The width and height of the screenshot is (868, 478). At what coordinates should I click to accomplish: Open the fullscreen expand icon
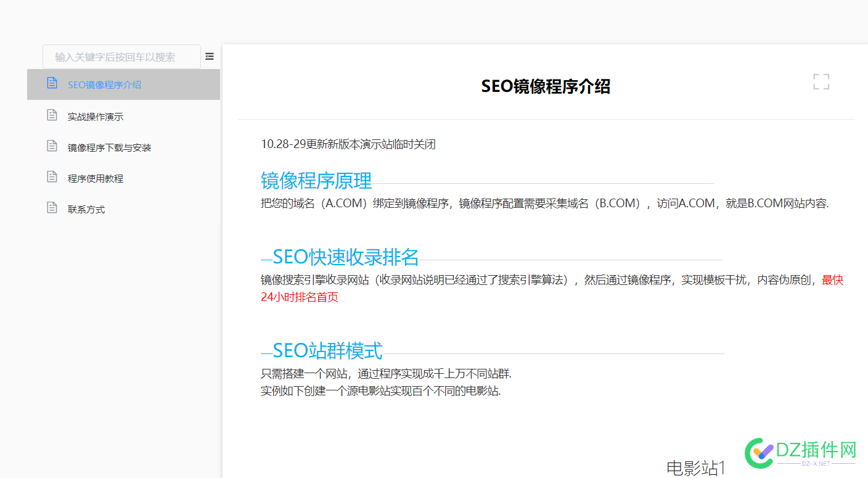(x=821, y=81)
